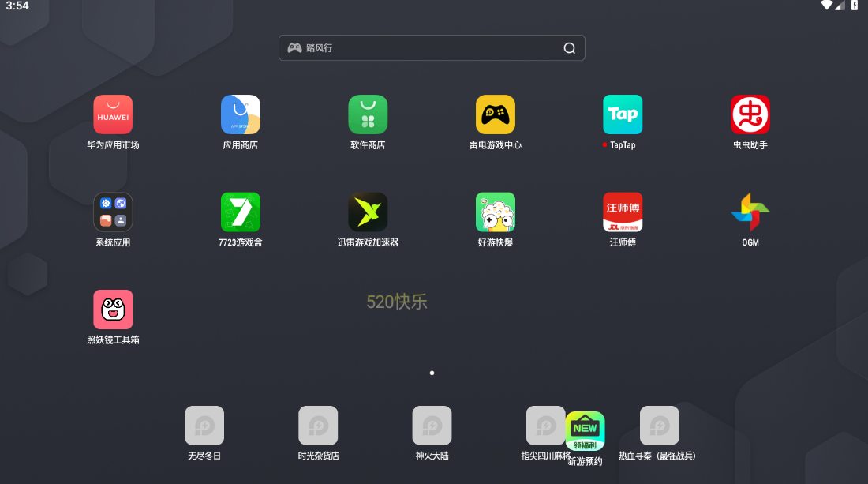Launch 迅雷游戏加速器
The width and height of the screenshot is (868, 484).
click(x=368, y=211)
